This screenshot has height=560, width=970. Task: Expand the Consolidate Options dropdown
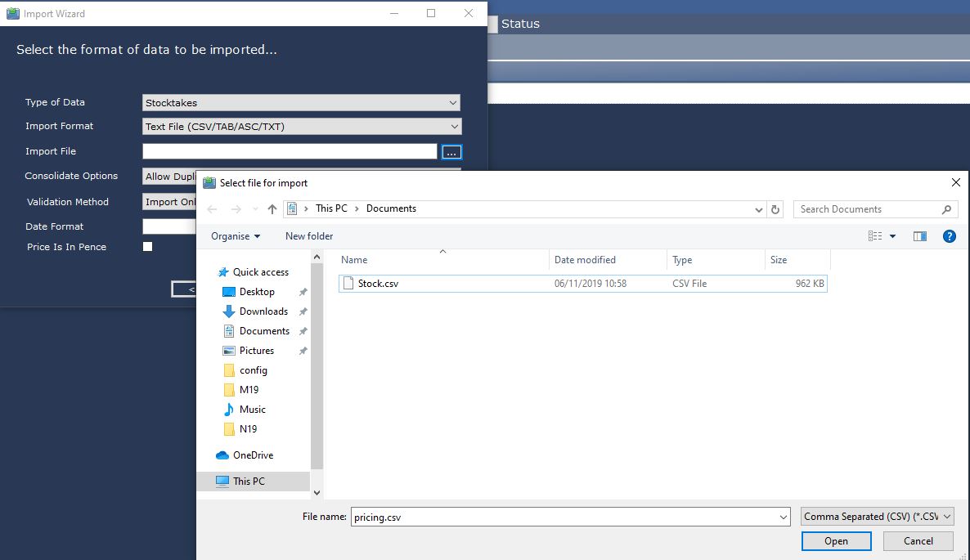pos(168,176)
